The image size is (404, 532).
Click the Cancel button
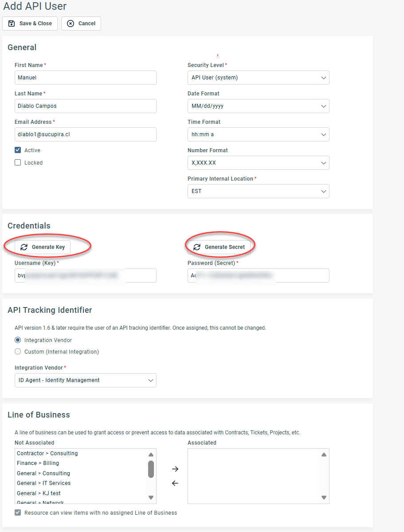[x=81, y=24]
